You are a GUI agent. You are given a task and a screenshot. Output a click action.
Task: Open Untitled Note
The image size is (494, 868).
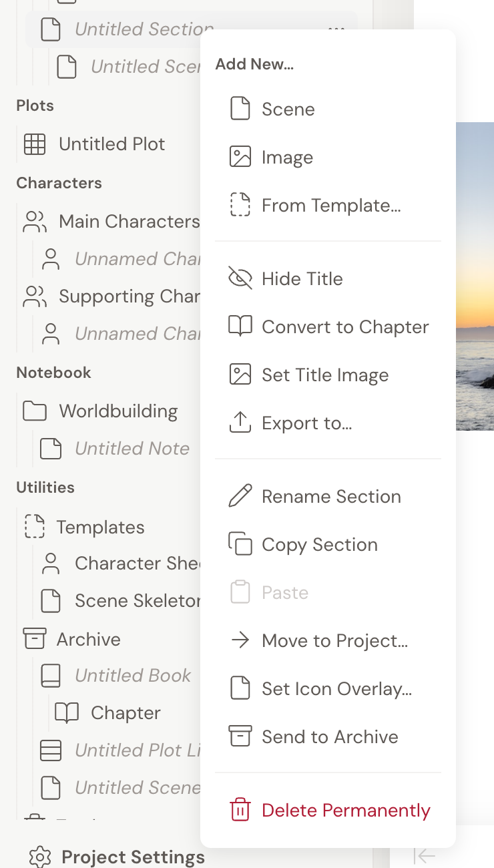pyautogui.click(x=132, y=449)
